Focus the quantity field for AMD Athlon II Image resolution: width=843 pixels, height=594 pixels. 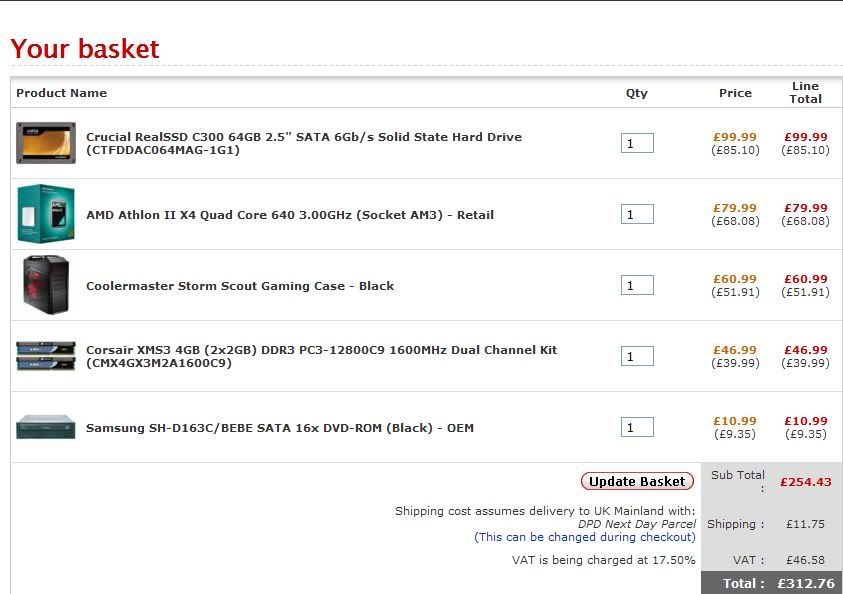click(x=637, y=214)
